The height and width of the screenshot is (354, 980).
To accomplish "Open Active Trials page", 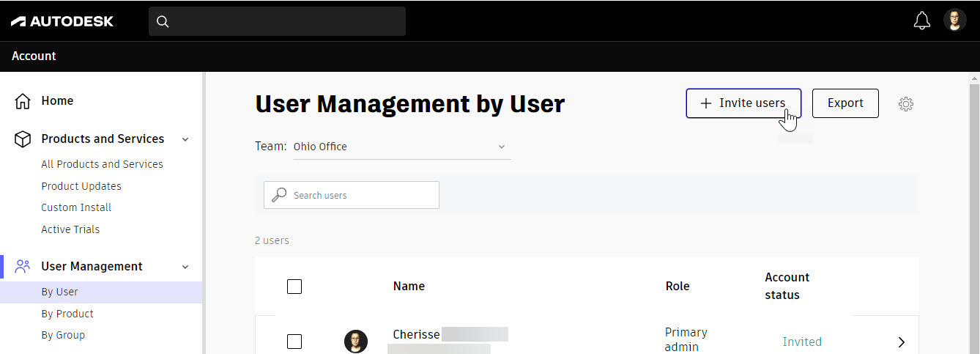I will 70,229.
